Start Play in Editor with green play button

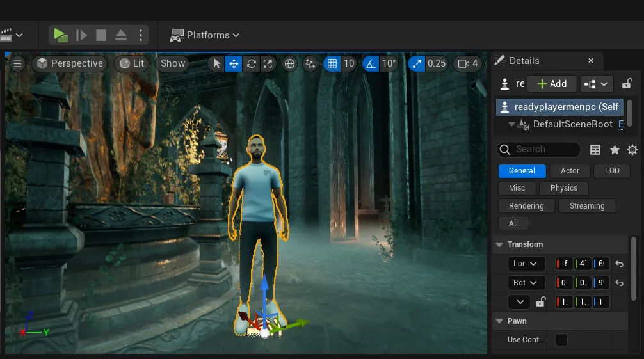(61, 35)
